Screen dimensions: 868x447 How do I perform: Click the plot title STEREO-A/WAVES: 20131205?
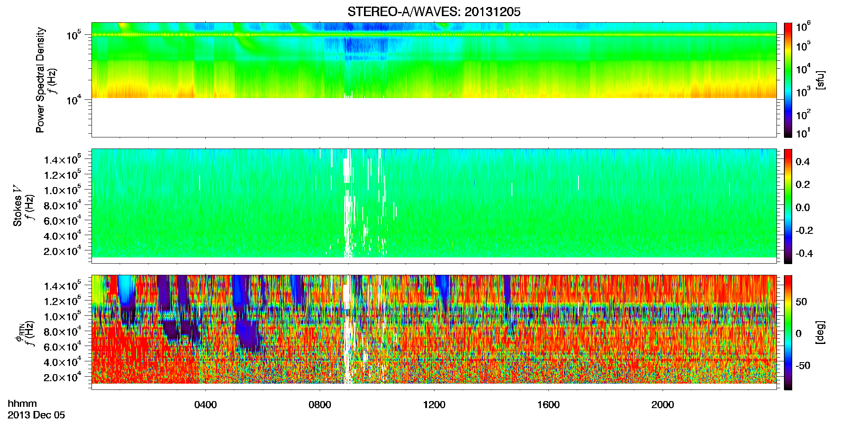(x=434, y=12)
